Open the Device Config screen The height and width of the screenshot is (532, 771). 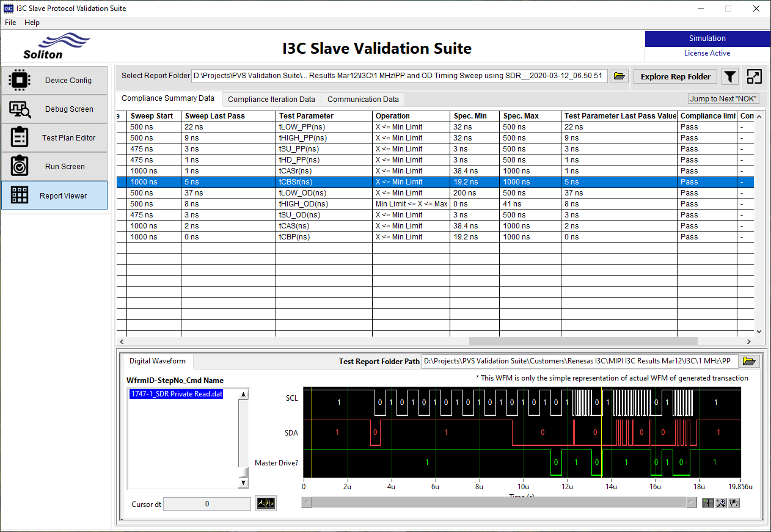coord(54,80)
